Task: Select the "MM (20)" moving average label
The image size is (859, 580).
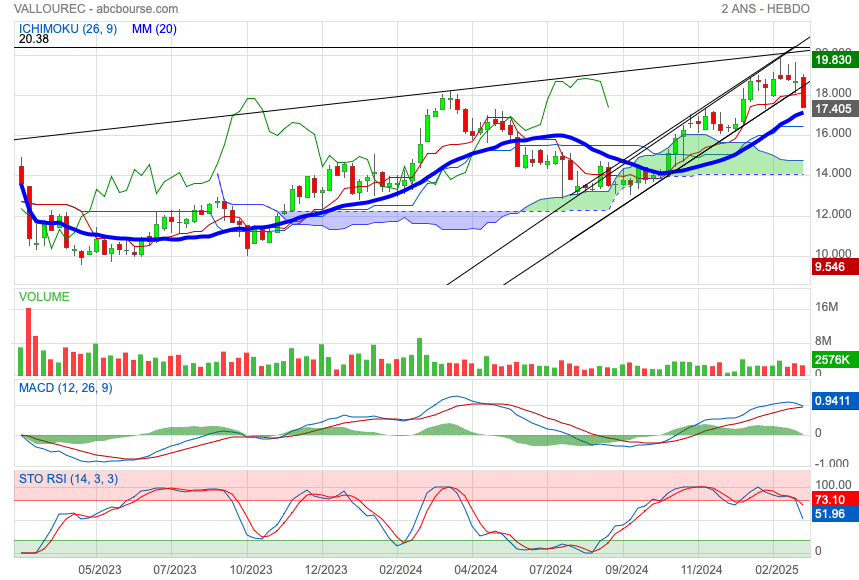Action: click(x=154, y=28)
